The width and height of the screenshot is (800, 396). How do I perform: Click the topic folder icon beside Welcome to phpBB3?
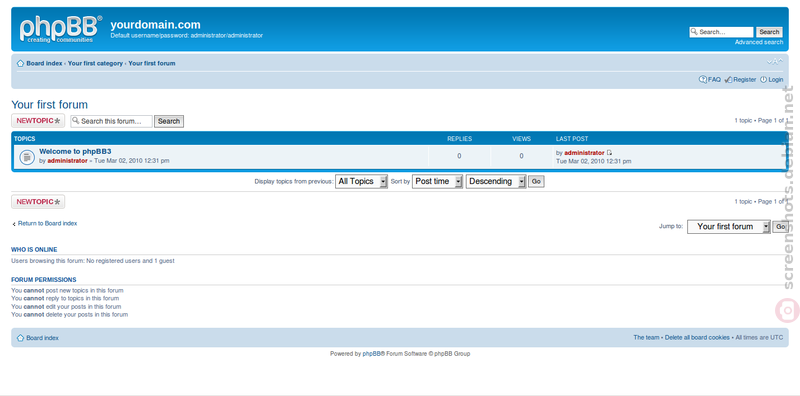[27, 157]
